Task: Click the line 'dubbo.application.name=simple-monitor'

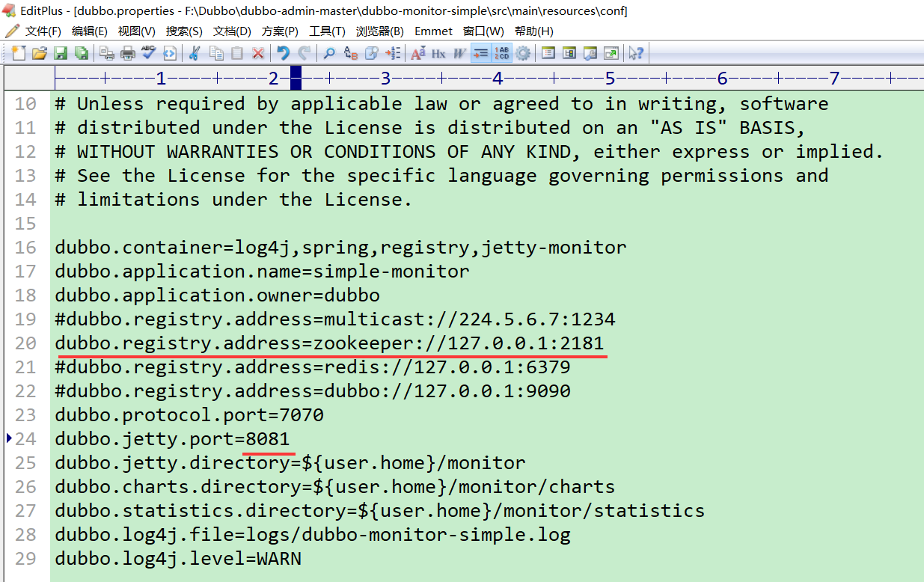Action: click(262, 272)
